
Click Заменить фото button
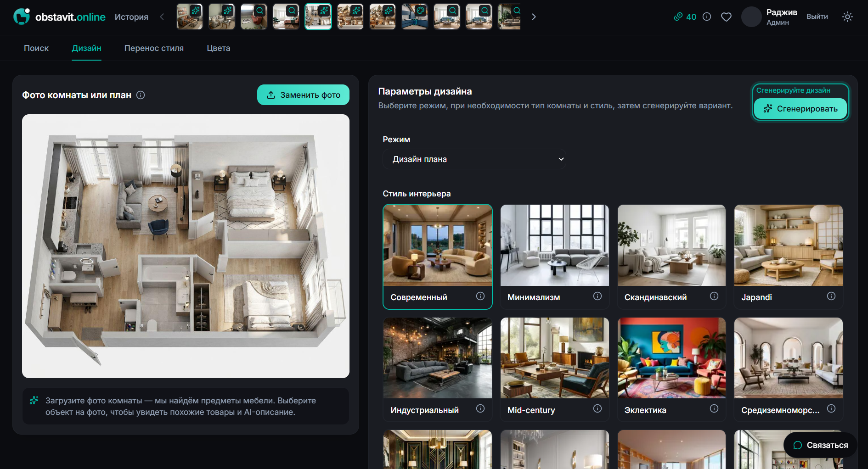303,95
